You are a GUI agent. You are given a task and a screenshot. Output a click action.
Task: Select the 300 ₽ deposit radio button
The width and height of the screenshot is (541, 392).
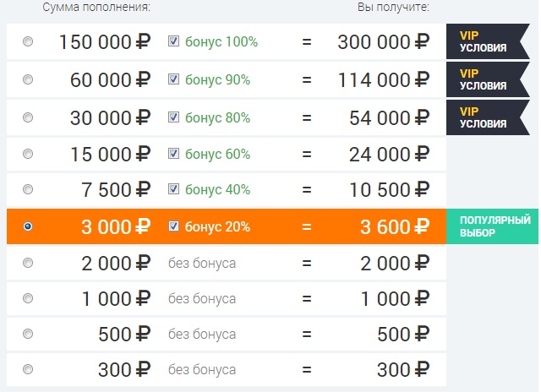[28, 369]
